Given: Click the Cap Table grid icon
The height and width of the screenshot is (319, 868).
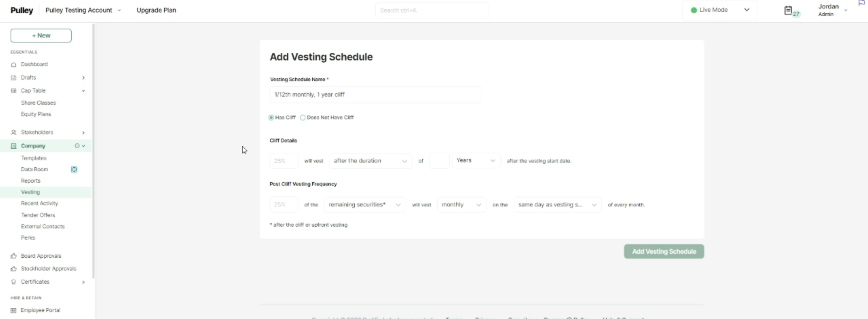Looking at the screenshot, I should (14, 91).
